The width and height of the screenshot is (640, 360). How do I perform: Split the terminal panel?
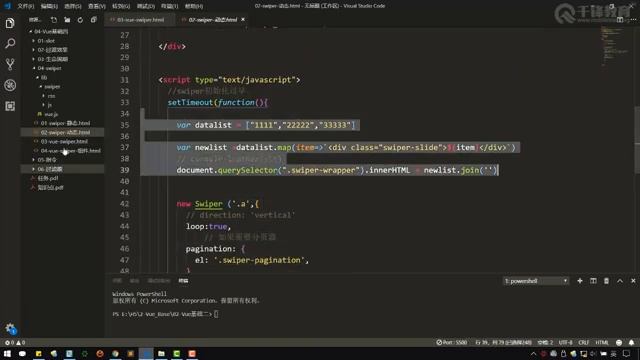pyautogui.click(x=593, y=281)
